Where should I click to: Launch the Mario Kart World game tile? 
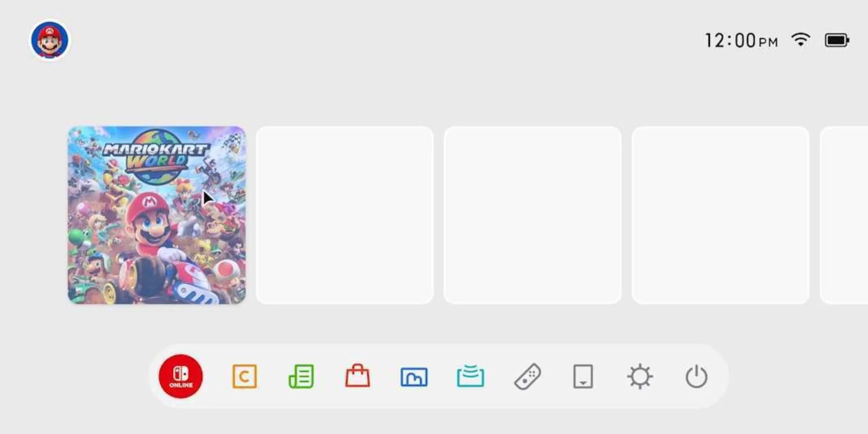157,215
